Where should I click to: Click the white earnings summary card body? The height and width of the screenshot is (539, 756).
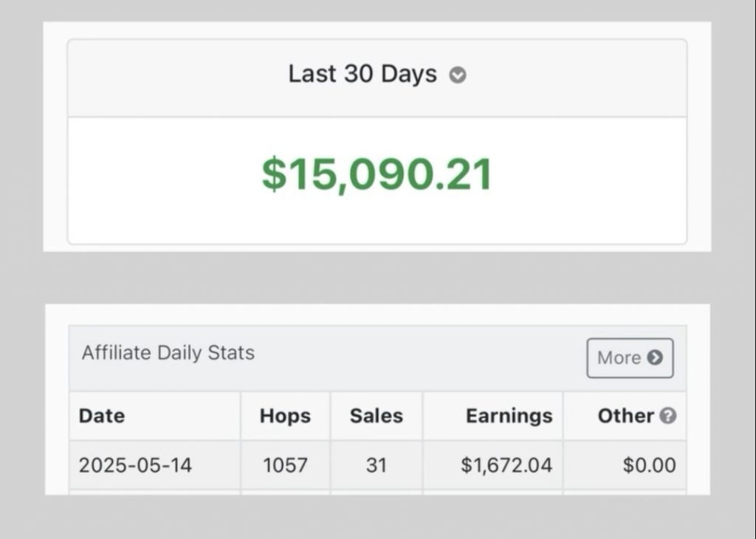[377, 181]
